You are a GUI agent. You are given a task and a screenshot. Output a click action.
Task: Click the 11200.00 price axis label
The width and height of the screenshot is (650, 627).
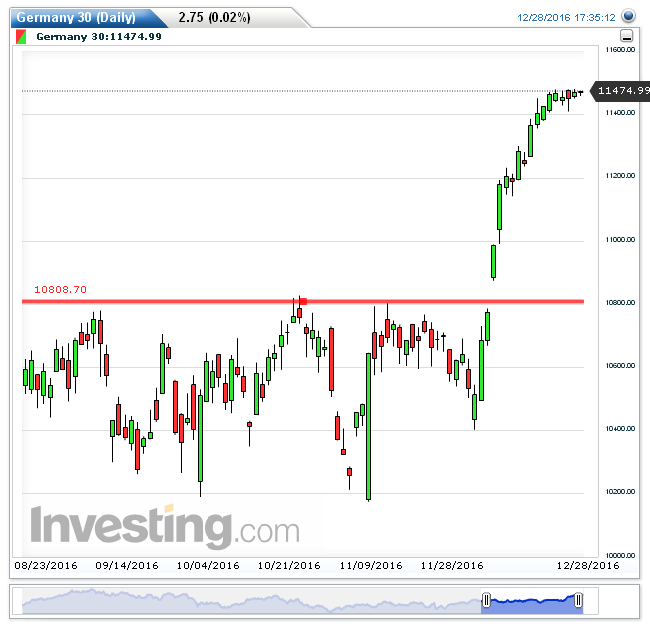[620, 176]
